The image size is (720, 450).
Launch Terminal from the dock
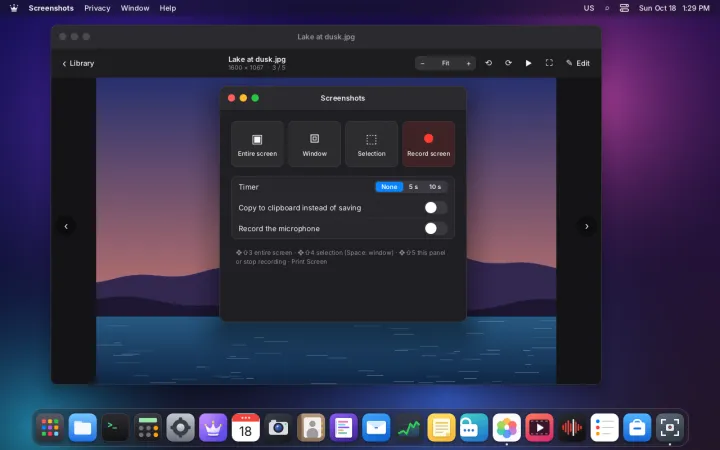click(115, 428)
